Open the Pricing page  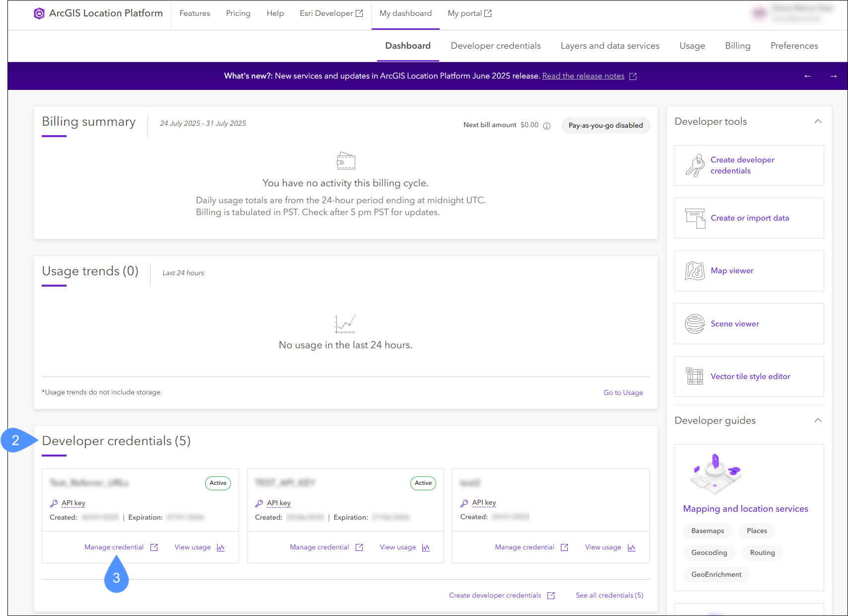click(238, 13)
